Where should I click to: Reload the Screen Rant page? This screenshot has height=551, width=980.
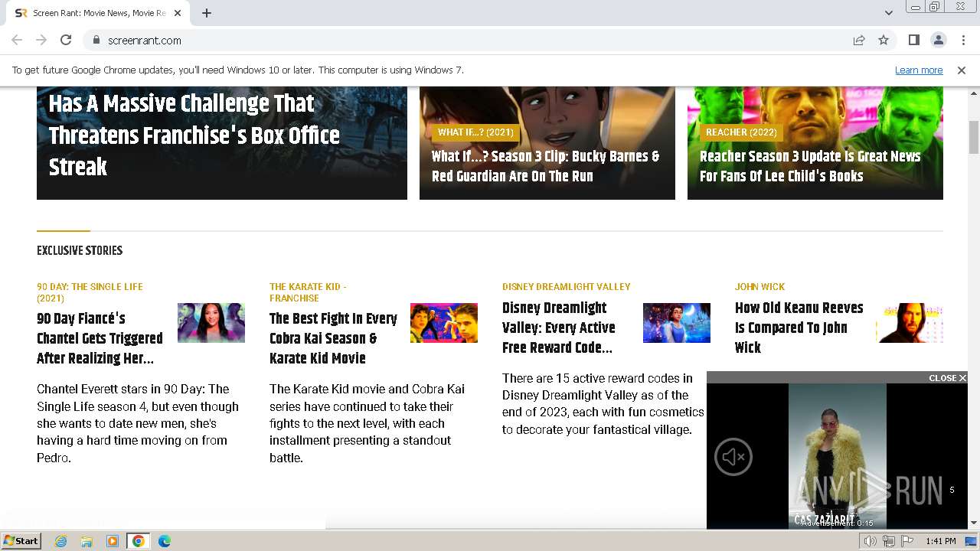[x=66, y=40]
